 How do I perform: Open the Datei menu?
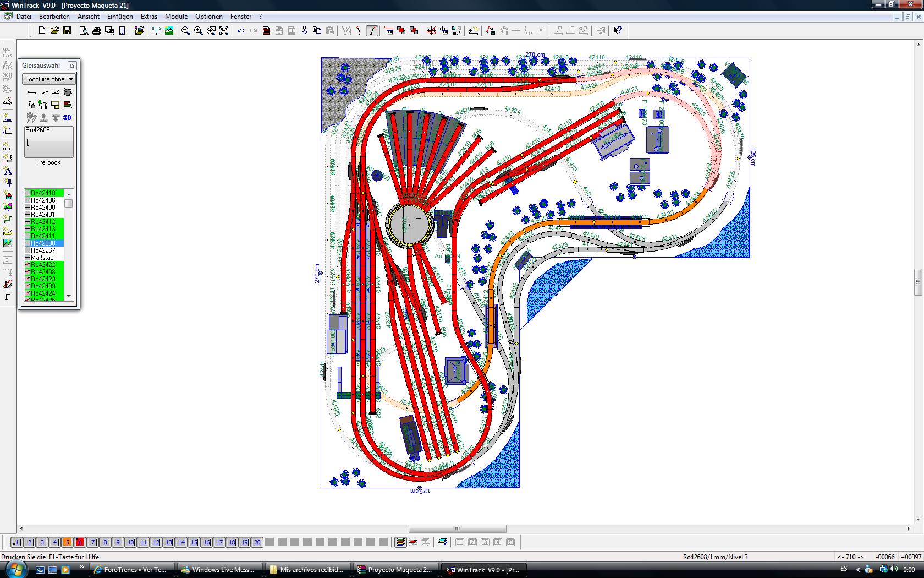pos(24,17)
